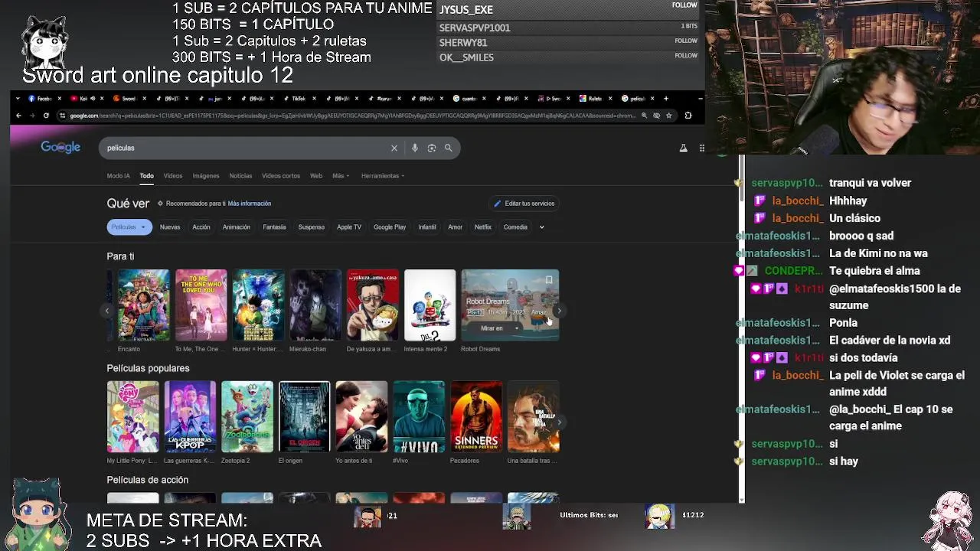The image size is (980, 551).
Task: Open the Mirar en dropdown on Robot Dreams
Action: coord(500,328)
